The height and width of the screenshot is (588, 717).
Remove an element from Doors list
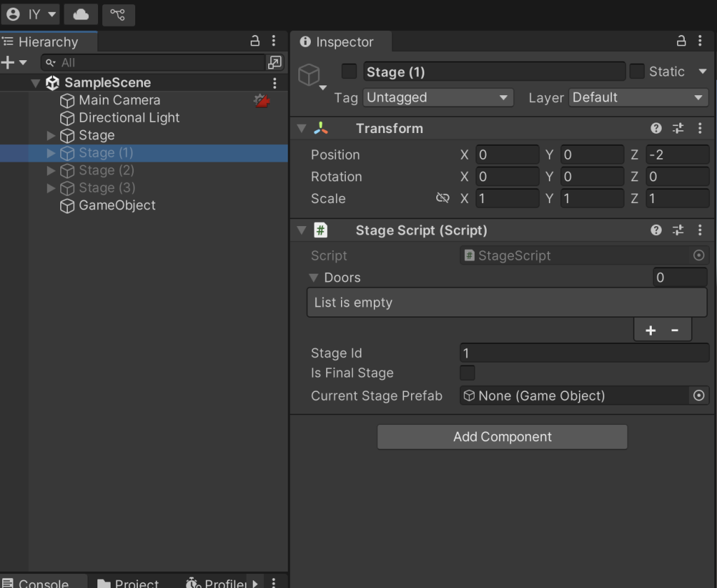tap(674, 330)
